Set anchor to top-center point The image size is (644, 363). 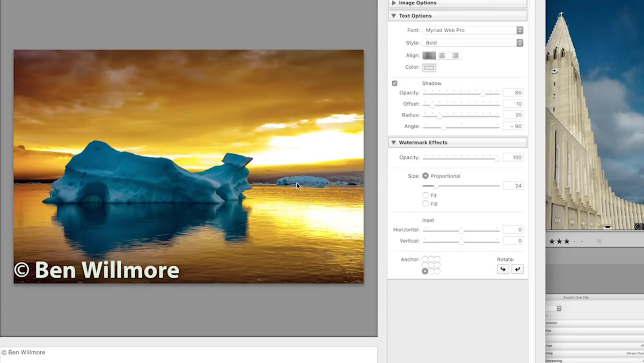[431, 259]
